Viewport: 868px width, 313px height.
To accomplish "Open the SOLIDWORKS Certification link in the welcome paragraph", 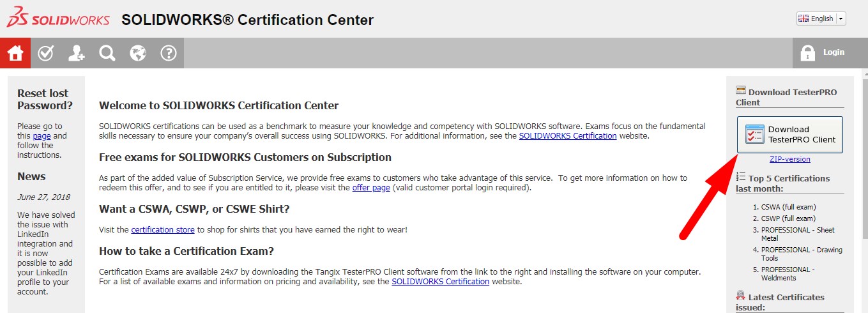I will (x=568, y=135).
